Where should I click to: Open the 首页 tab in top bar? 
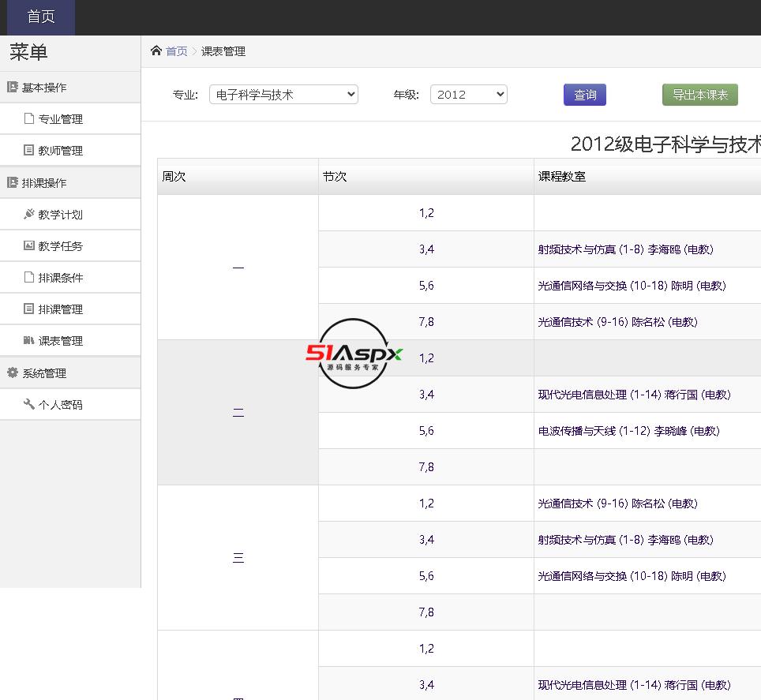41,17
